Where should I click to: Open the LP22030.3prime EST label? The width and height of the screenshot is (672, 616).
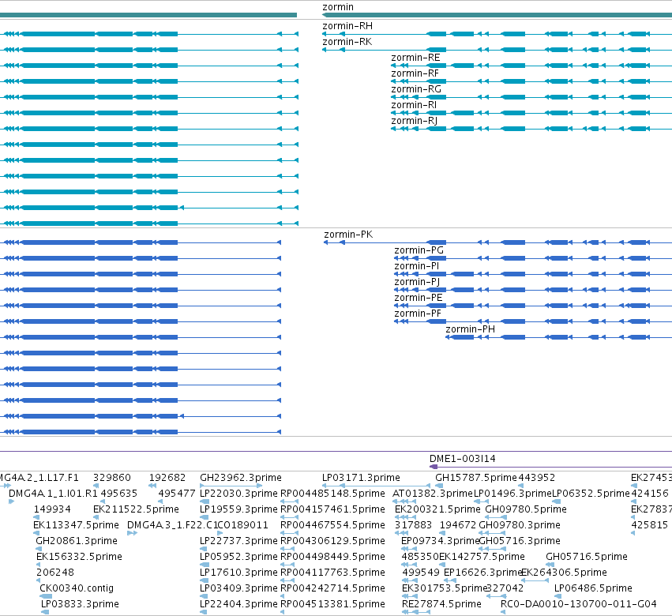click(x=238, y=494)
